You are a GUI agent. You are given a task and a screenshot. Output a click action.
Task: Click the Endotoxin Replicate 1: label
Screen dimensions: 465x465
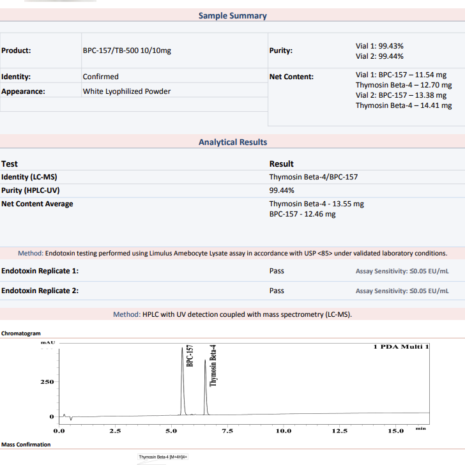(x=40, y=271)
